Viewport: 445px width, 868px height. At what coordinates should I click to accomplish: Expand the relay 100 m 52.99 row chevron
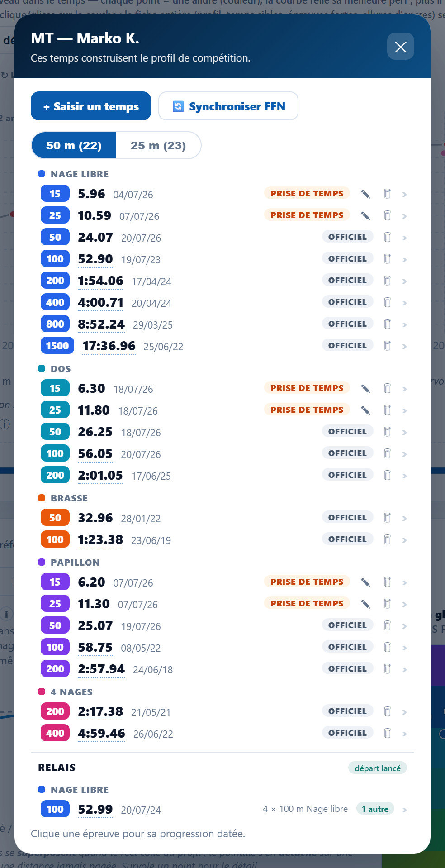pos(404,810)
